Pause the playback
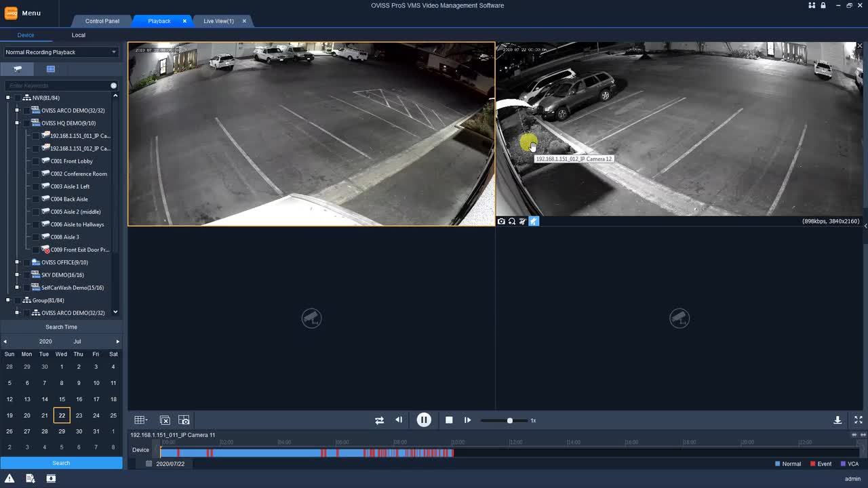 tap(424, 420)
